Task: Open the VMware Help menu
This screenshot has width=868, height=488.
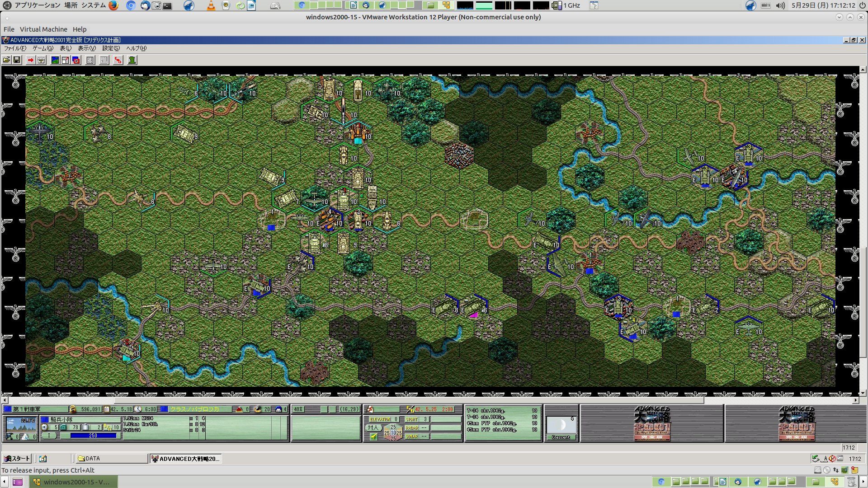Action: click(80, 29)
